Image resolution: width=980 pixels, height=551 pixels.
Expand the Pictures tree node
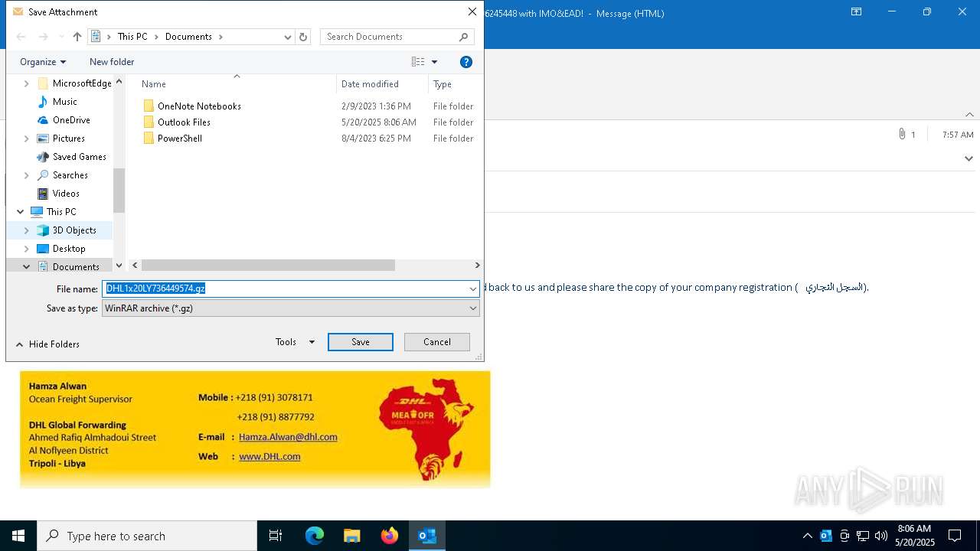(x=27, y=139)
